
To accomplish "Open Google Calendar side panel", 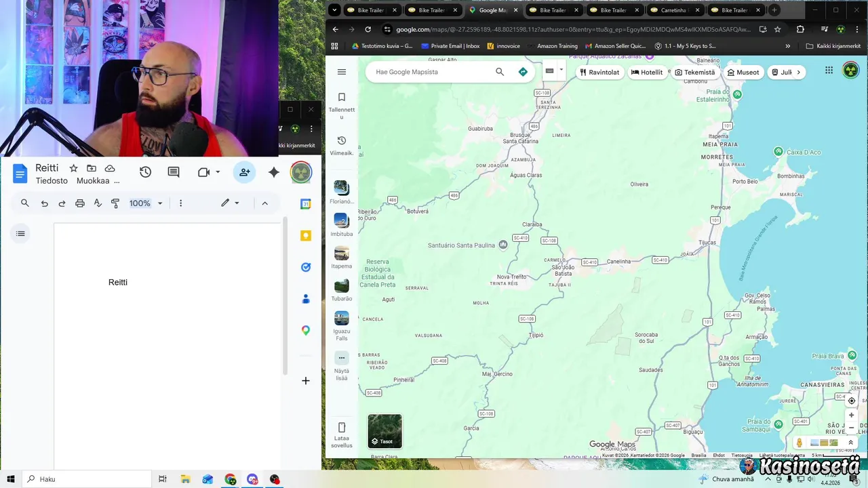I will tap(306, 203).
